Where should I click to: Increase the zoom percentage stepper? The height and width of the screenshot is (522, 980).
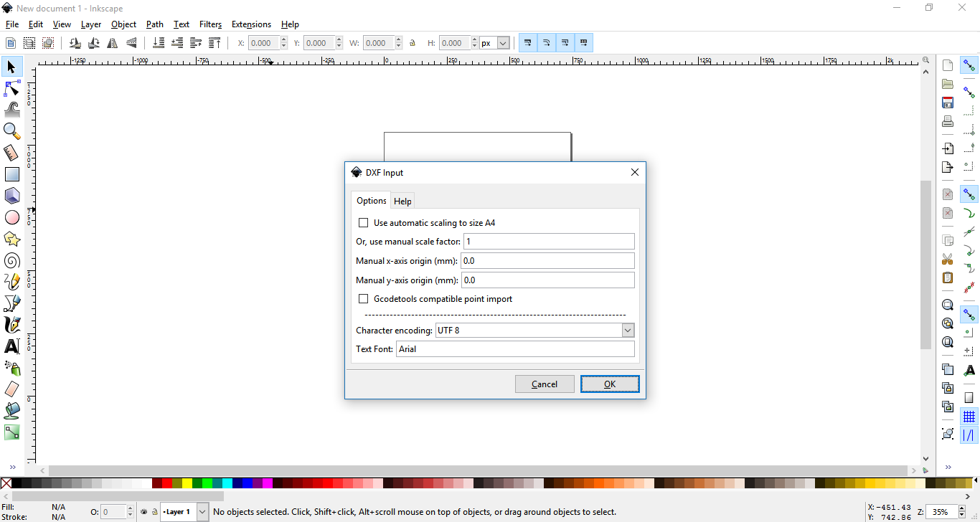pos(961,508)
